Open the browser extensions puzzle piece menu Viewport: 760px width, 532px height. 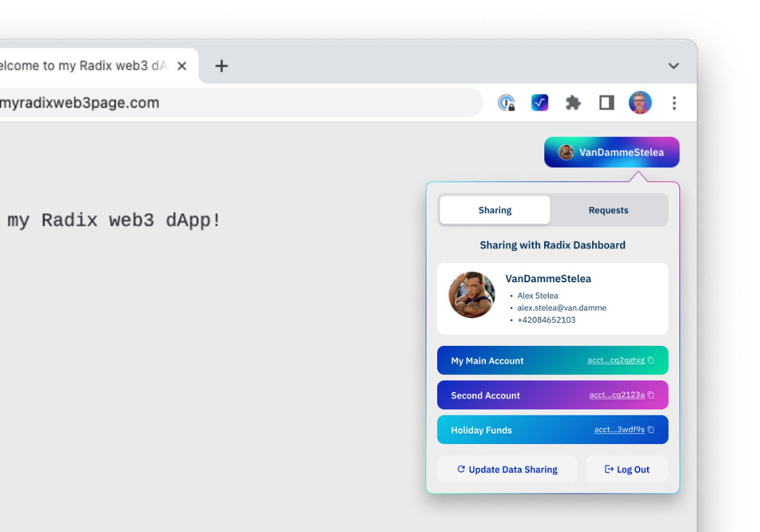(573, 102)
